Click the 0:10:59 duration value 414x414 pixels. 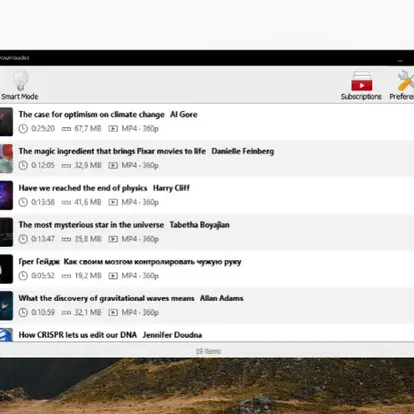pos(43,313)
